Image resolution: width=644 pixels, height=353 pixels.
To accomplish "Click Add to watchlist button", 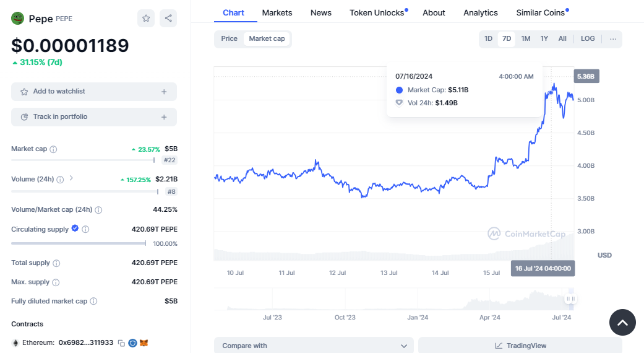I will click(x=94, y=92).
